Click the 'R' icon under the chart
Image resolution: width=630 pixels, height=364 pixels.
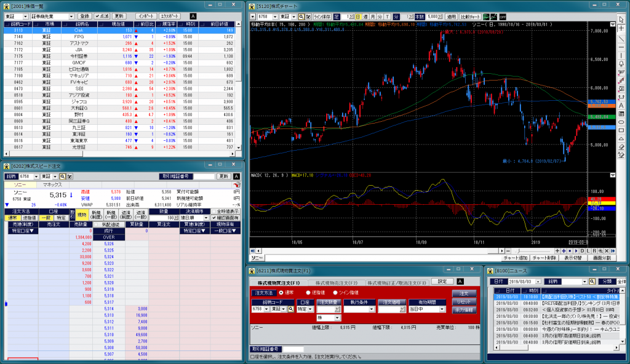(x=594, y=251)
